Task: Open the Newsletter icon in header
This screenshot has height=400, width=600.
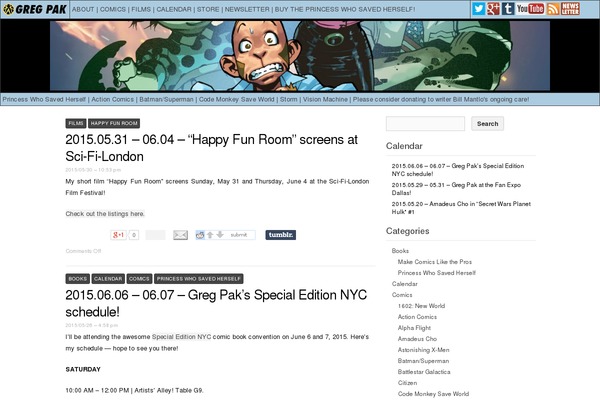Action: 570,8
